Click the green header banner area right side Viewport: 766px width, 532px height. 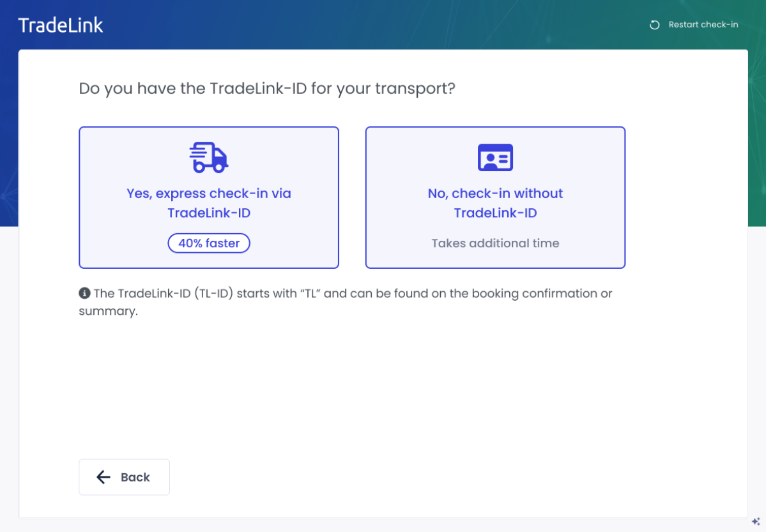[757, 128]
